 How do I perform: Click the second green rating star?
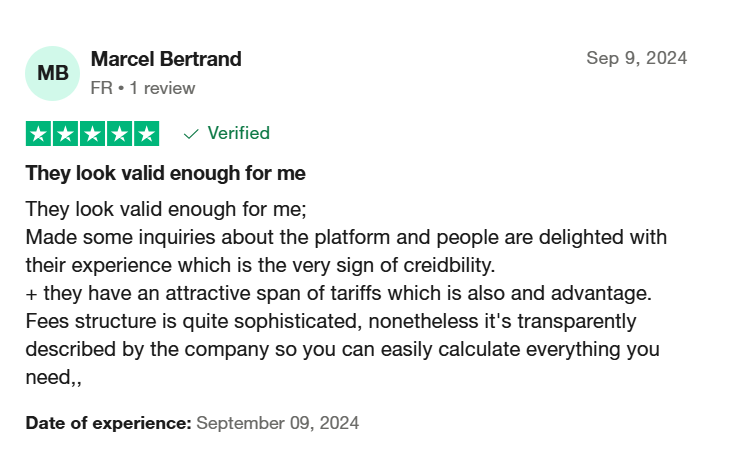point(65,134)
